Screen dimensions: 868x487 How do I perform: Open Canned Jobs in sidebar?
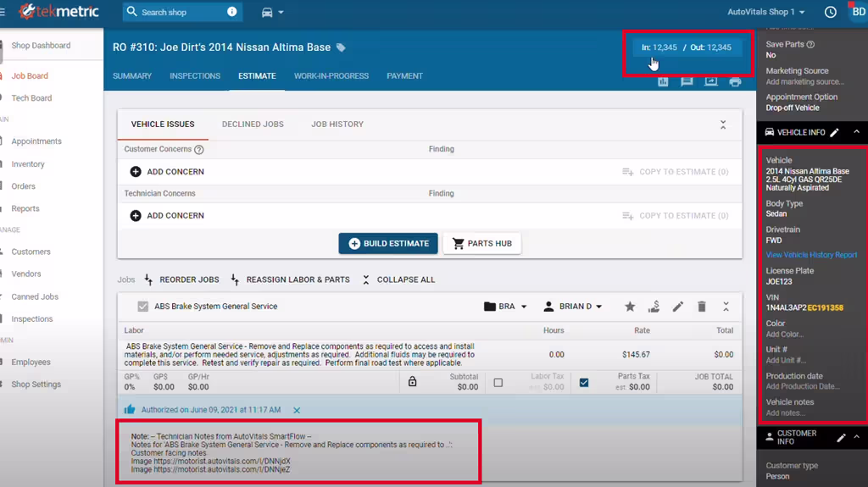(x=35, y=296)
